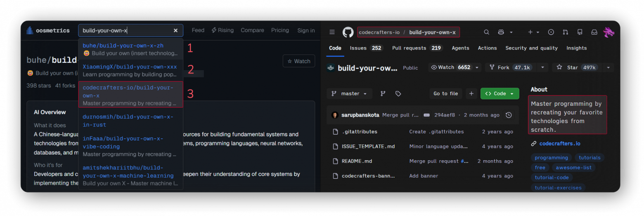This screenshot has width=644, height=216.
Task: Open the notifications inbox icon
Action: 594,32
